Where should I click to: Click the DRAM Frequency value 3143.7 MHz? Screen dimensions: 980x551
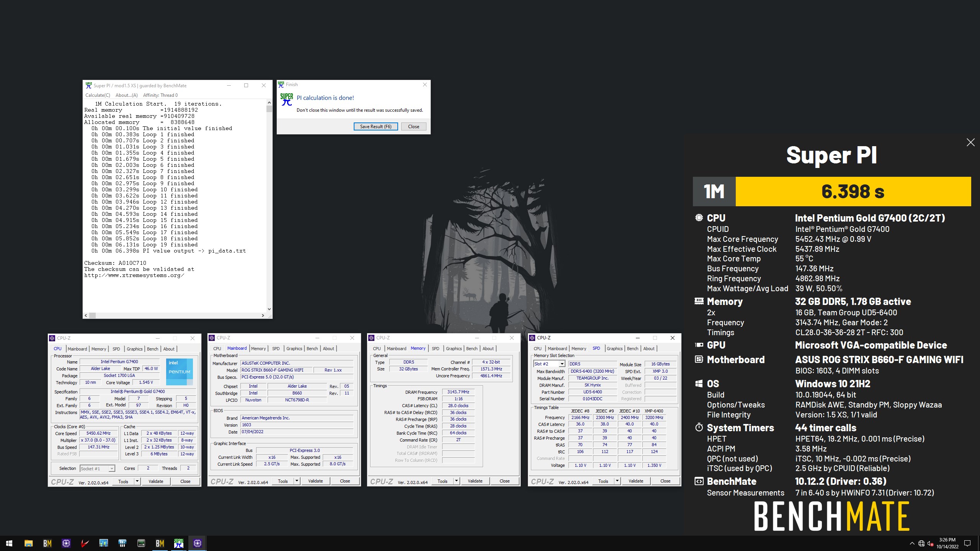(458, 392)
